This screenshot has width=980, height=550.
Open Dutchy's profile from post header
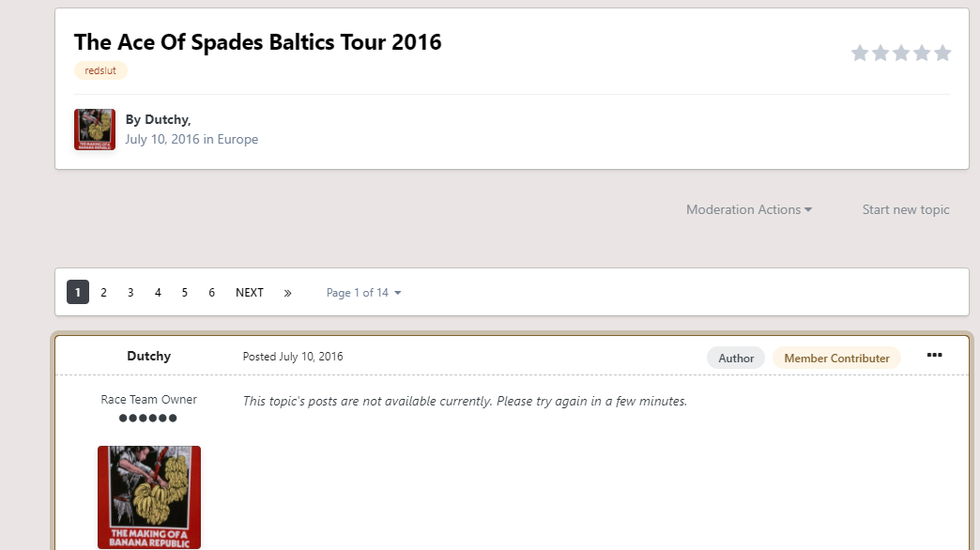pos(148,356)
